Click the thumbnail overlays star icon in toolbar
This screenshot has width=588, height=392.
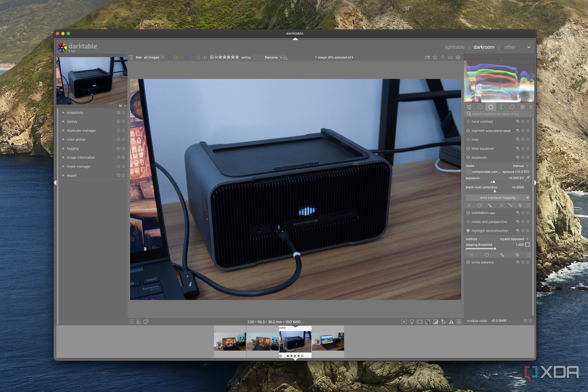(x=435, y=57)
